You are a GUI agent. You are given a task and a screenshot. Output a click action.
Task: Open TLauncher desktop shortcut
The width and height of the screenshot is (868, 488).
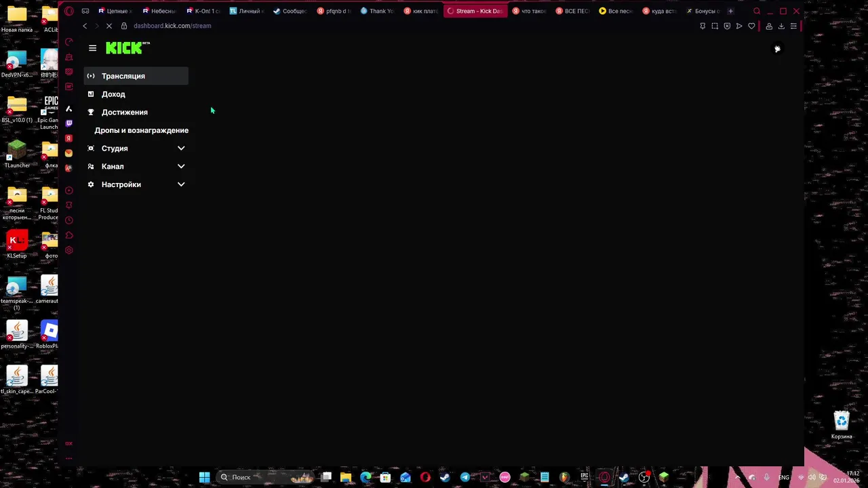(17, 155)
